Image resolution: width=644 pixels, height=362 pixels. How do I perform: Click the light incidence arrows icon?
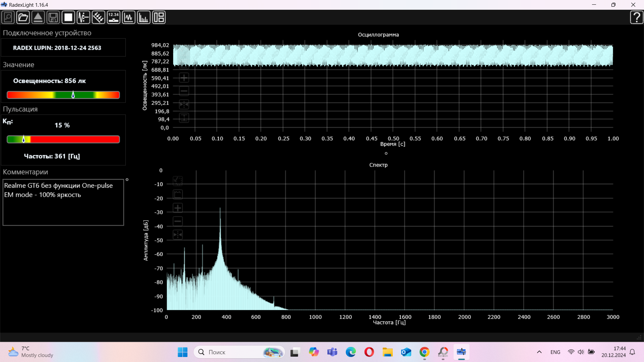pyautogui.click(x=98, y=17)
